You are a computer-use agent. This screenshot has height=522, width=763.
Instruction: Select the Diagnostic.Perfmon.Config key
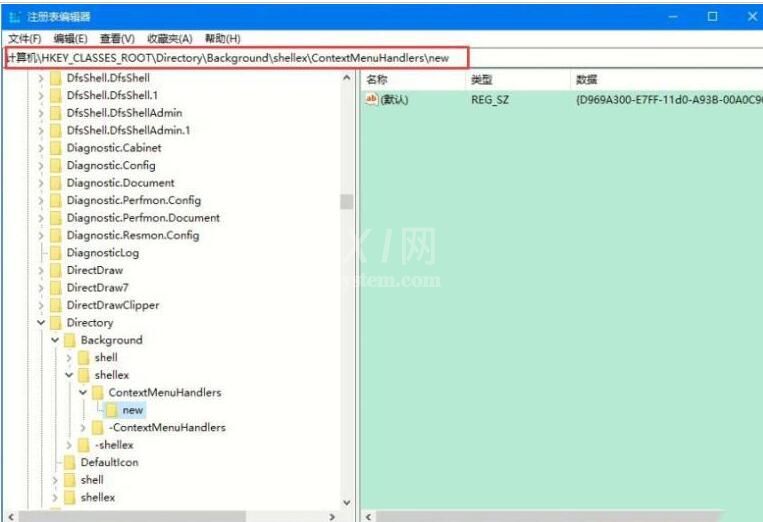(134, 200)
